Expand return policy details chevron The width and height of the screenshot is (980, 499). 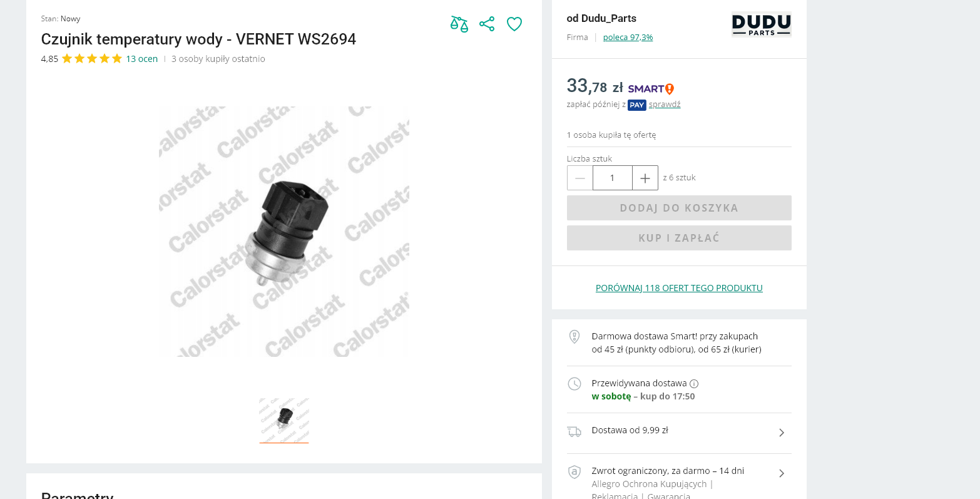782,473
